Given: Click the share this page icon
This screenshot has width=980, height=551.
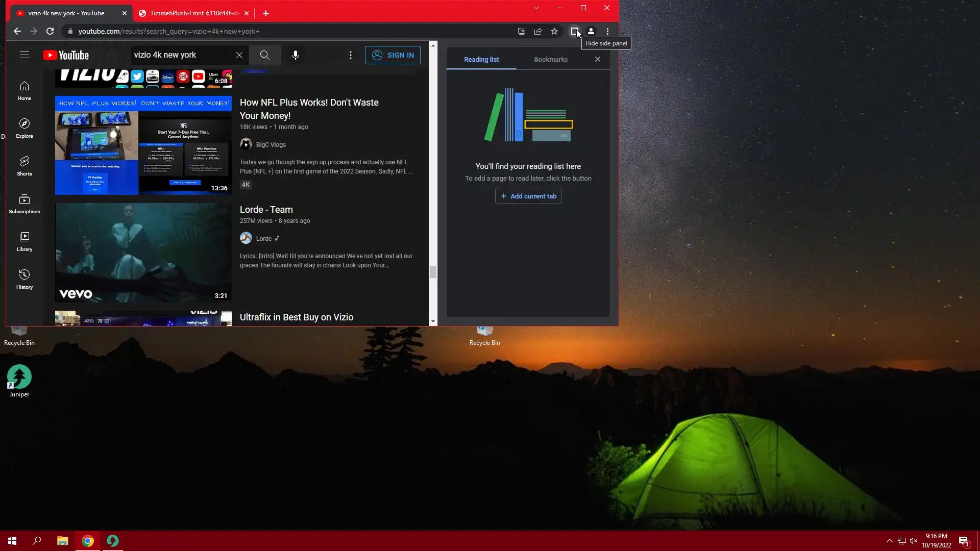Looking at the screenshot, I should pos(538,31).
